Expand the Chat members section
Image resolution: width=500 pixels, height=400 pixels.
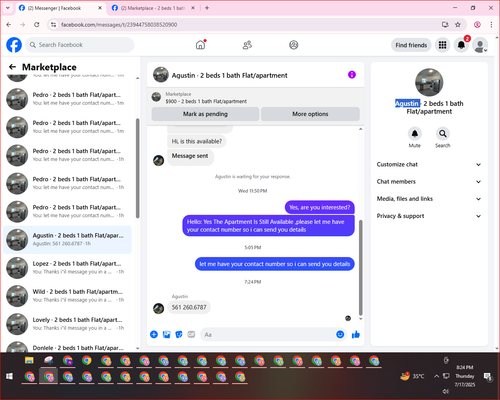tap(429, 182)
